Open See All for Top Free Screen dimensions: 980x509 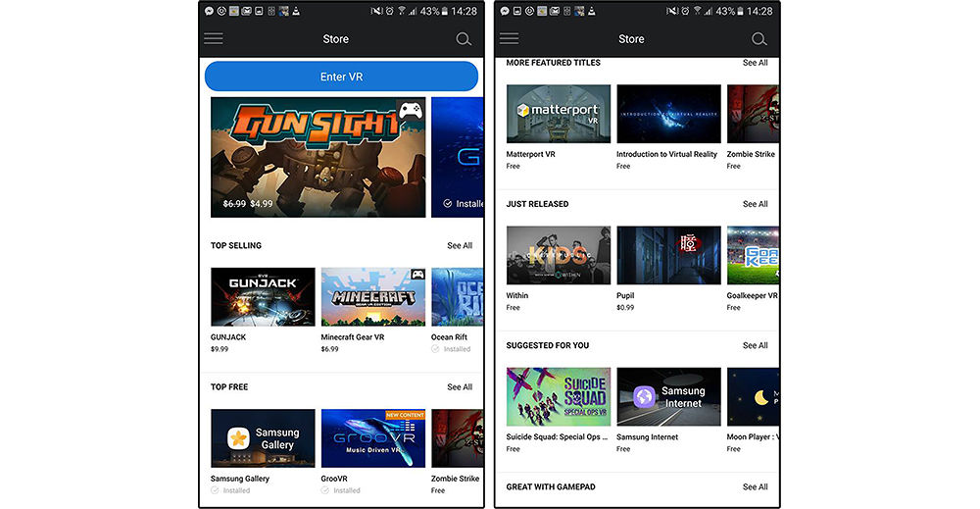(x=460, y=387)
